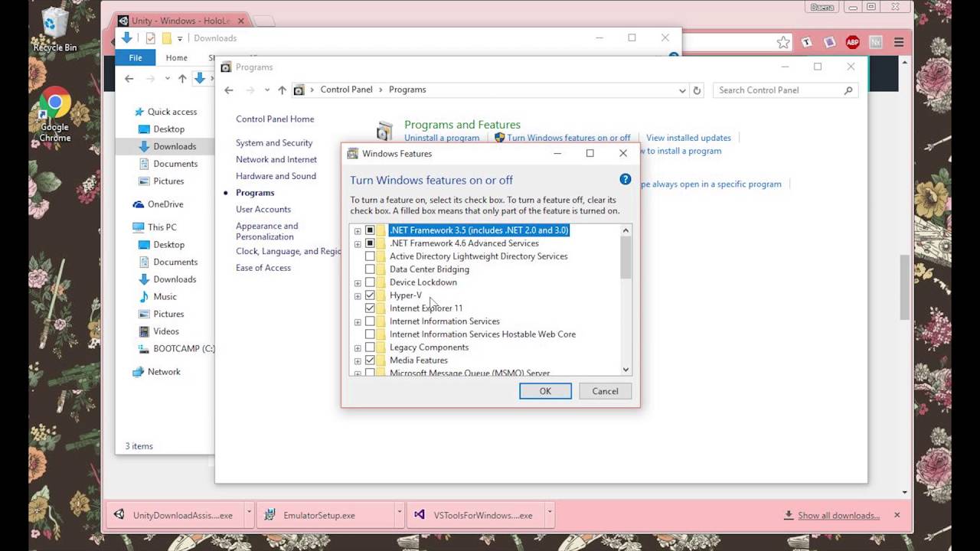Uncheck Media Features checkbox

(x=370, y=360)
